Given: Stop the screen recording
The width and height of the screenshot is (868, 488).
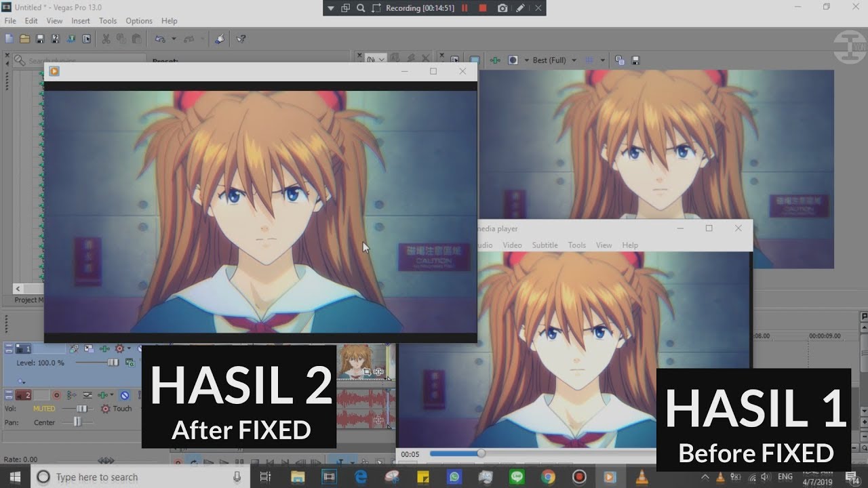Looking at the screenshot, I should pyautogui.click(x=483, y=8).
